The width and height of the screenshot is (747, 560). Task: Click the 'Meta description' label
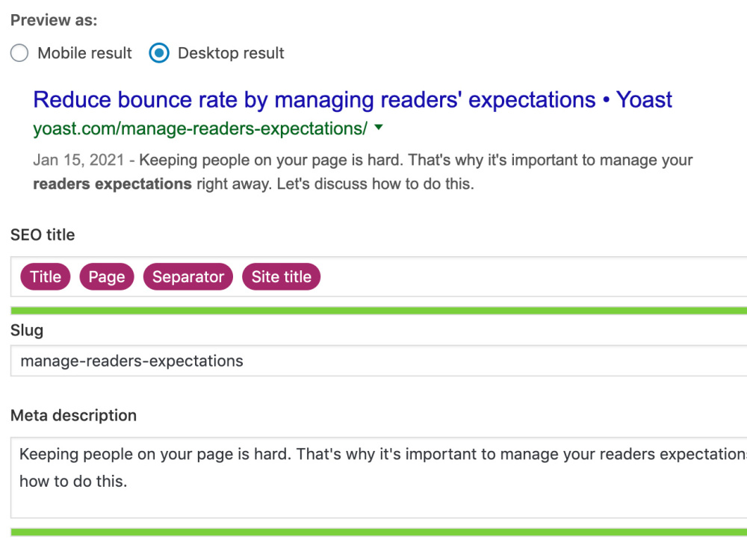[74, 415]
